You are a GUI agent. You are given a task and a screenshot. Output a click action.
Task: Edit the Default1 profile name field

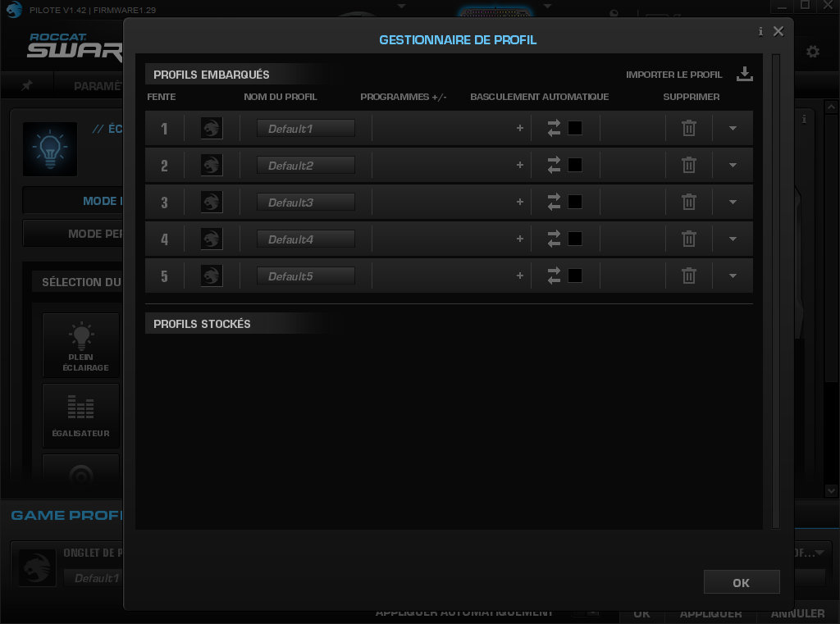(306, 129)
